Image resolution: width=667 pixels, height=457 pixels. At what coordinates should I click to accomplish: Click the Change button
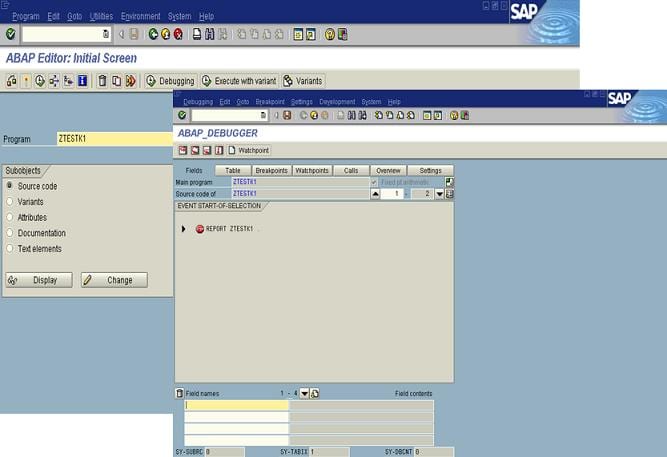click(x=114, y=280)
